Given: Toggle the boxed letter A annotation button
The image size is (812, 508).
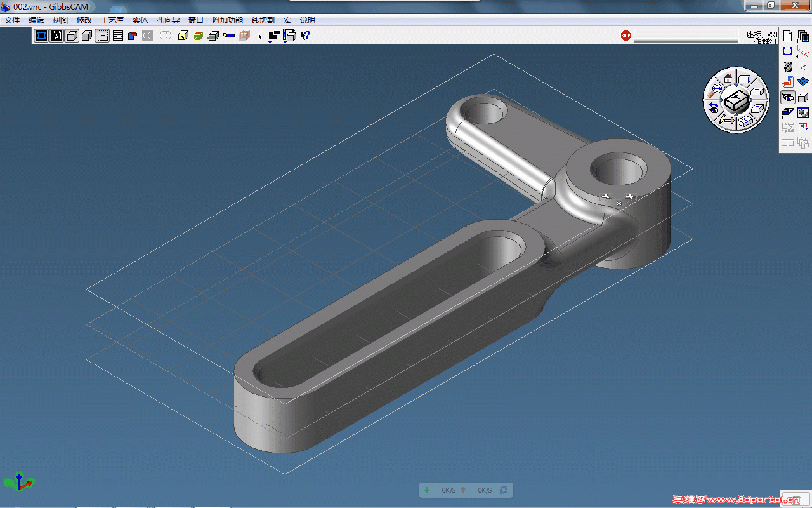Looking at the screenshot, I should point(57,36).
